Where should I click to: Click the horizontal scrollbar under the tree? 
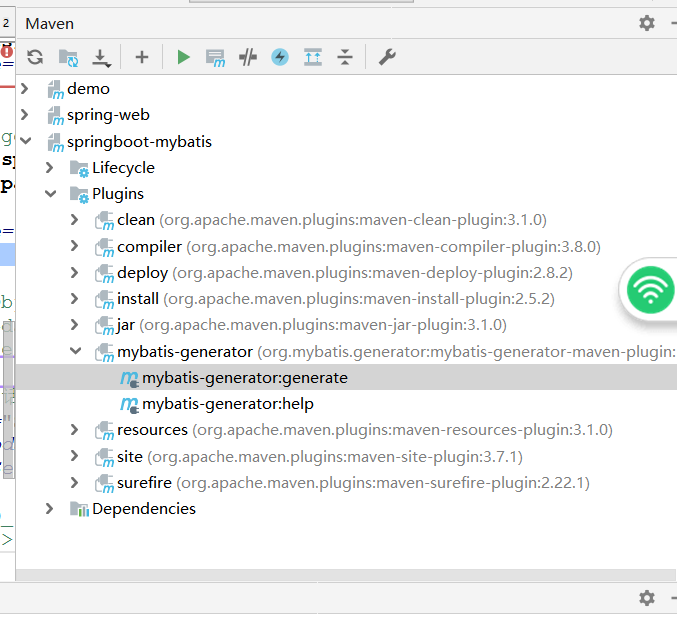345,575
